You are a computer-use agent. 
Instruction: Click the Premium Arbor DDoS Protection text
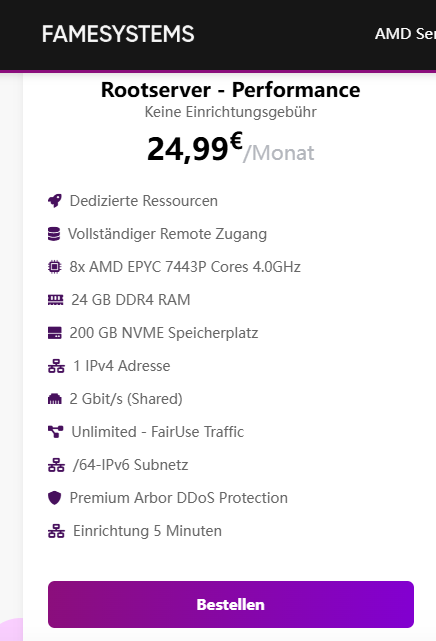179,498
